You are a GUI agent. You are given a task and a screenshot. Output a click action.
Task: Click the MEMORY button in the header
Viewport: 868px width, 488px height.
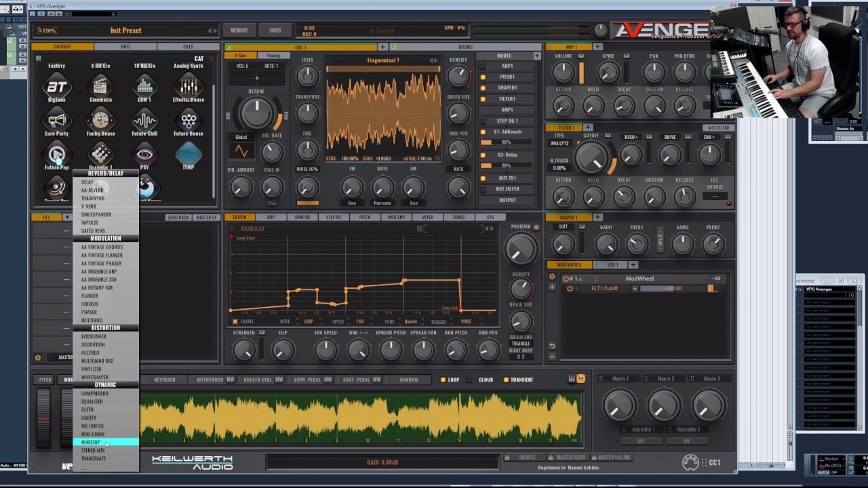(239, 30)
